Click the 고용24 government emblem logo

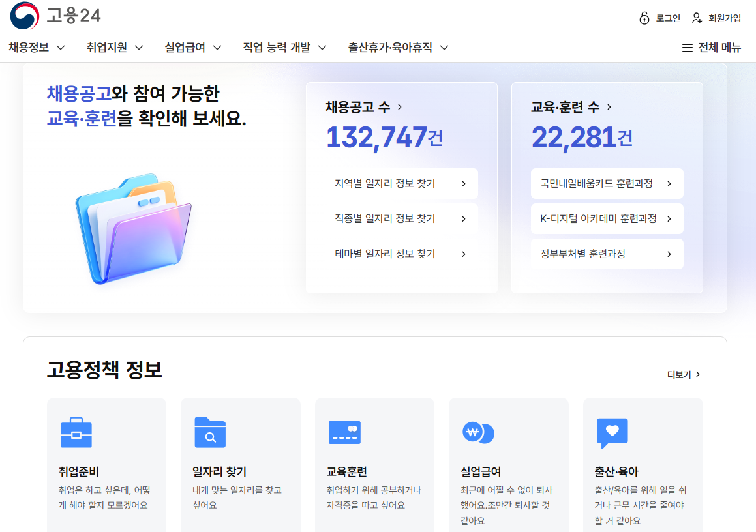click(24, 16)
